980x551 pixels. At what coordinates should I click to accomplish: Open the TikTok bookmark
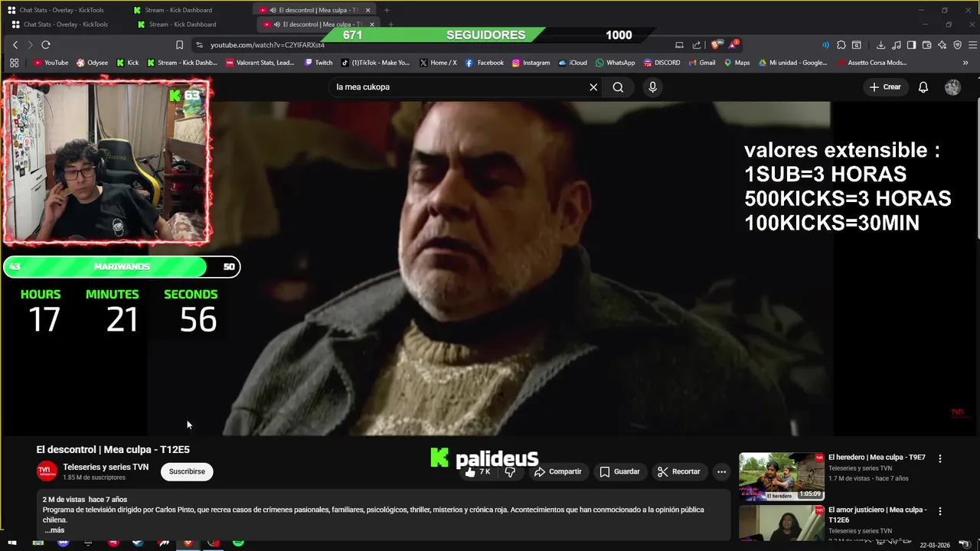coord(375,63)
